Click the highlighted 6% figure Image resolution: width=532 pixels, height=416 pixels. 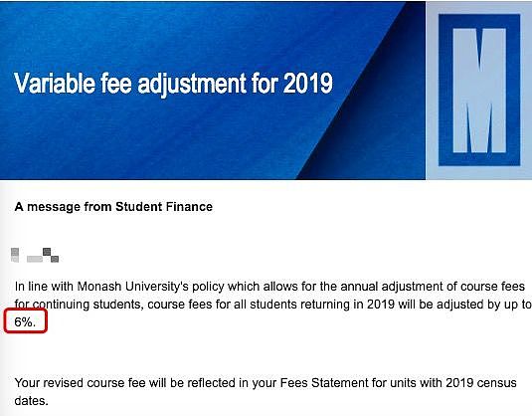point(25,321)
